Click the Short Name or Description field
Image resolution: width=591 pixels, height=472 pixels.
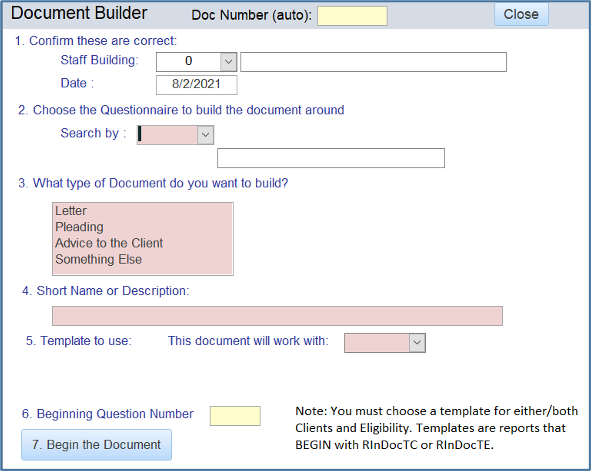(x=277, y=316)
